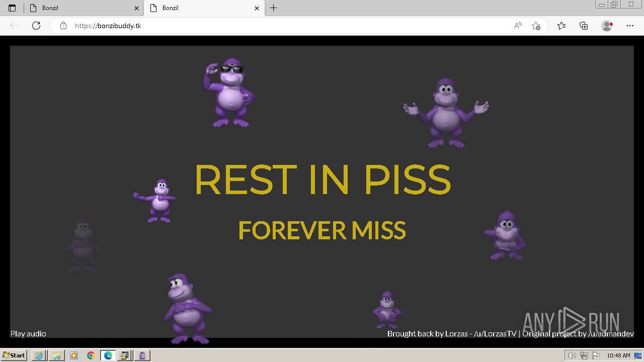Screen dimensions: 644x362
Task: Click the Bonzi wearing sunglasses
Action: coord(229,93)
